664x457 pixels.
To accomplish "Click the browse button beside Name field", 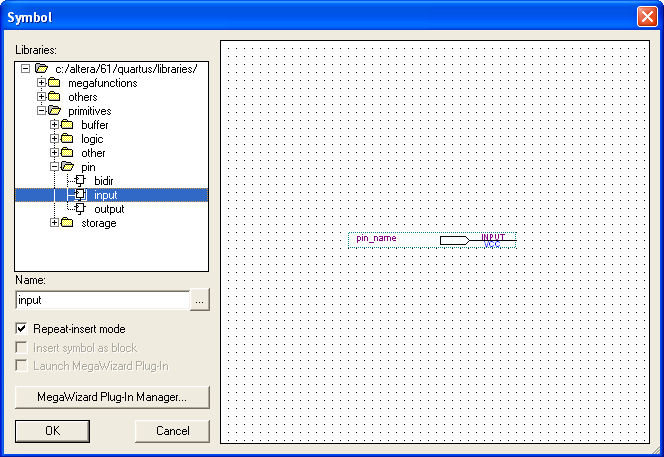I will tap(200, 300).
